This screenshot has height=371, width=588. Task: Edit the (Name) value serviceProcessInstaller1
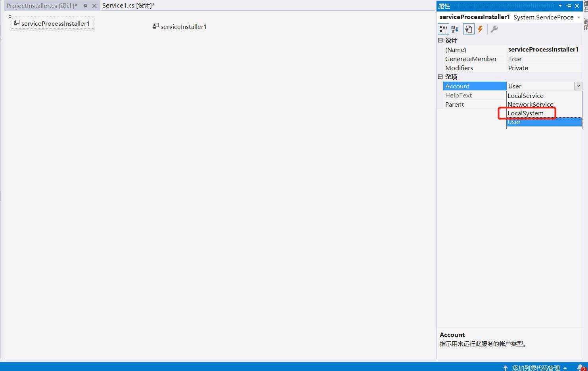click(543, 50)
